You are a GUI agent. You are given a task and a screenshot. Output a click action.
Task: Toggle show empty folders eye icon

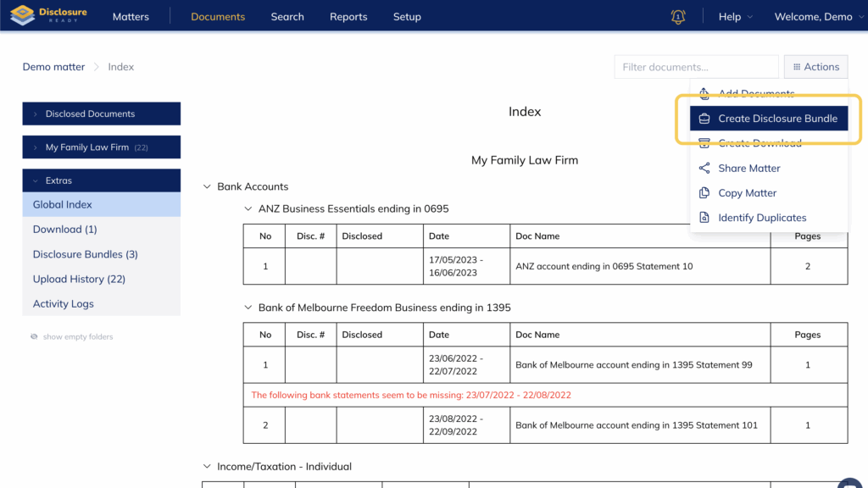point(35,336)
